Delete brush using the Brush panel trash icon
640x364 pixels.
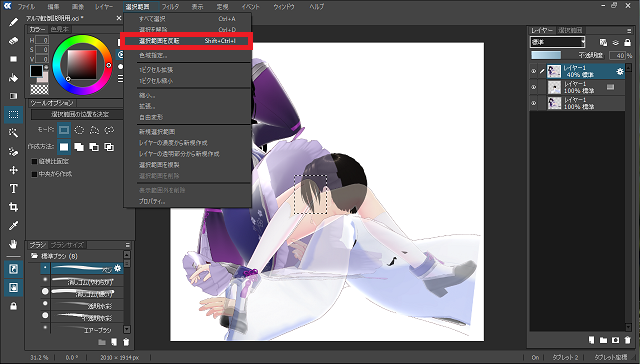click(127, 342)
